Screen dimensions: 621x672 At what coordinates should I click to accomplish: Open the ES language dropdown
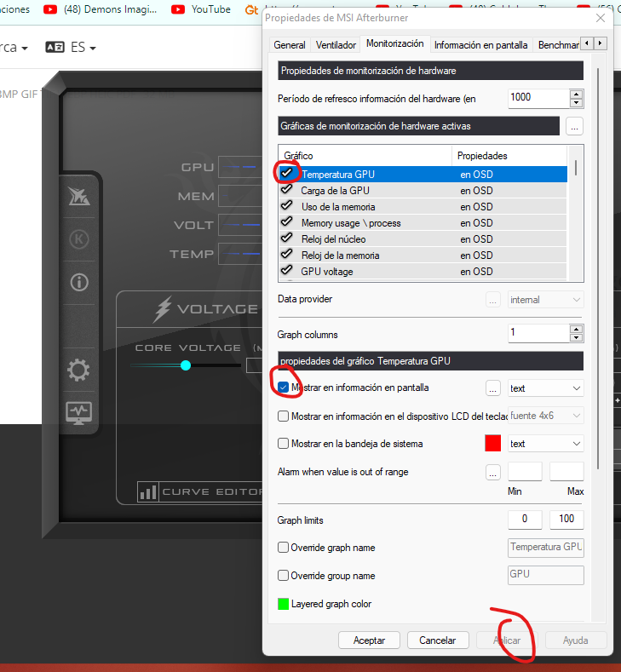[x=83, y=47]
